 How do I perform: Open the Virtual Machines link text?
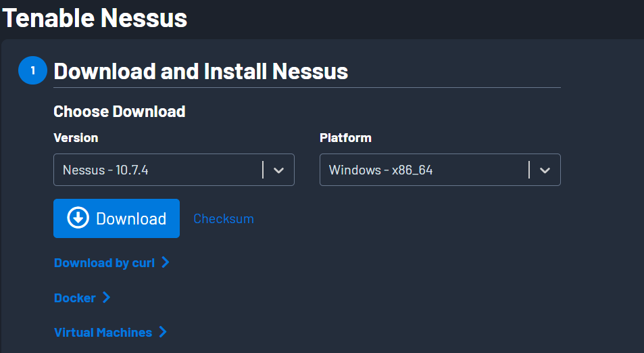[103, 332]
